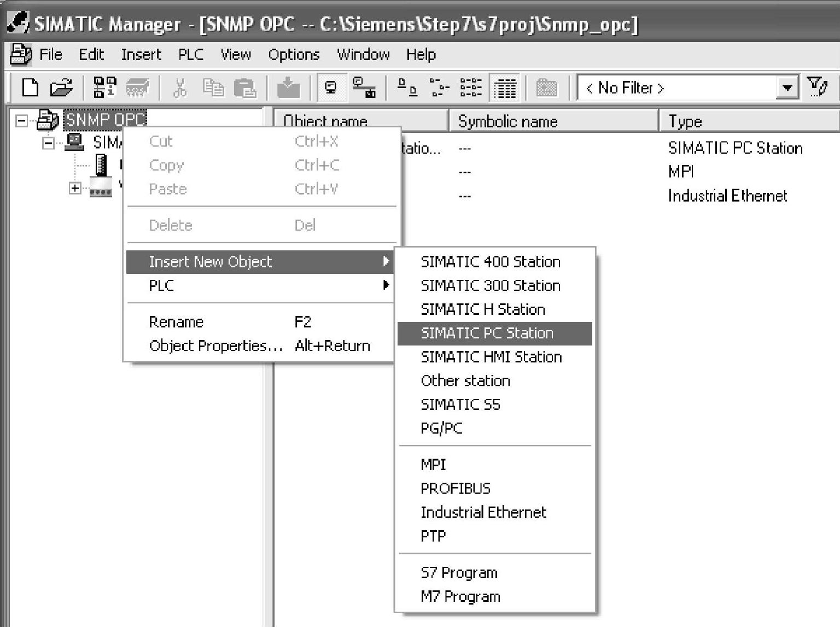Switch to Large Icons view
Image resolution: width=840 pixels, height=627 pixels.
click(x=407, y=87)
